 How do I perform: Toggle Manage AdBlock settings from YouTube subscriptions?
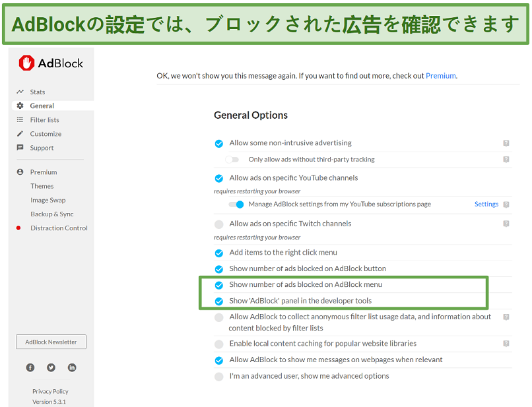coord(236,204)
